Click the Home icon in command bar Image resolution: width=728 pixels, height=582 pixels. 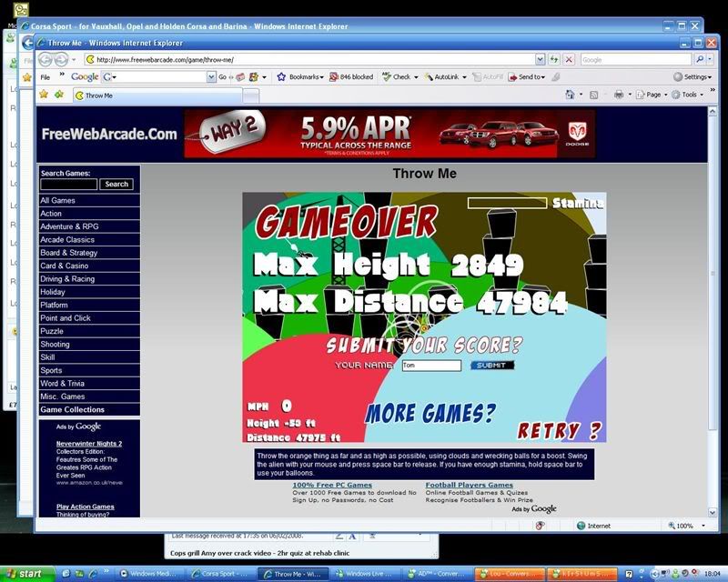pos(570,95)
